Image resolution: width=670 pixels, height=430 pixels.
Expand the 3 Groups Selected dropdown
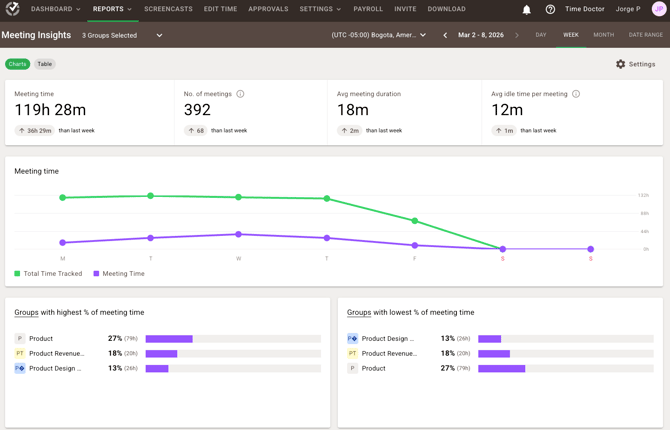pos(122,35)
